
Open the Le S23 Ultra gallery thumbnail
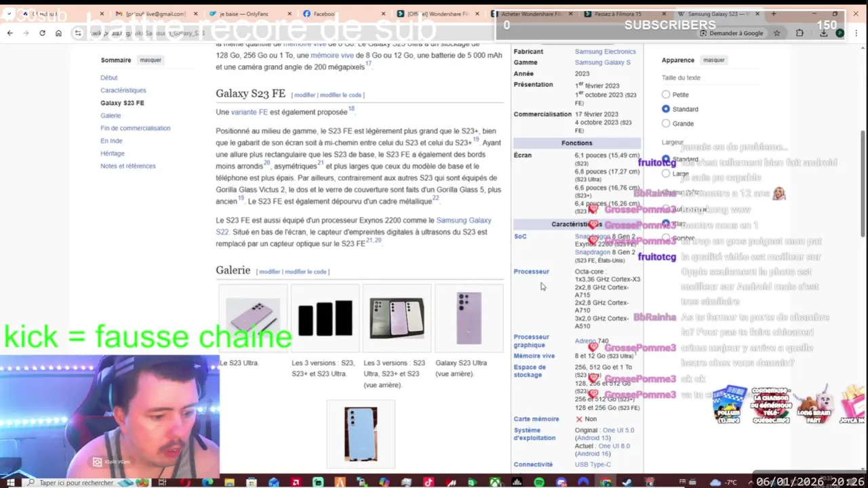pyautogui.click(x=253, y=318)
